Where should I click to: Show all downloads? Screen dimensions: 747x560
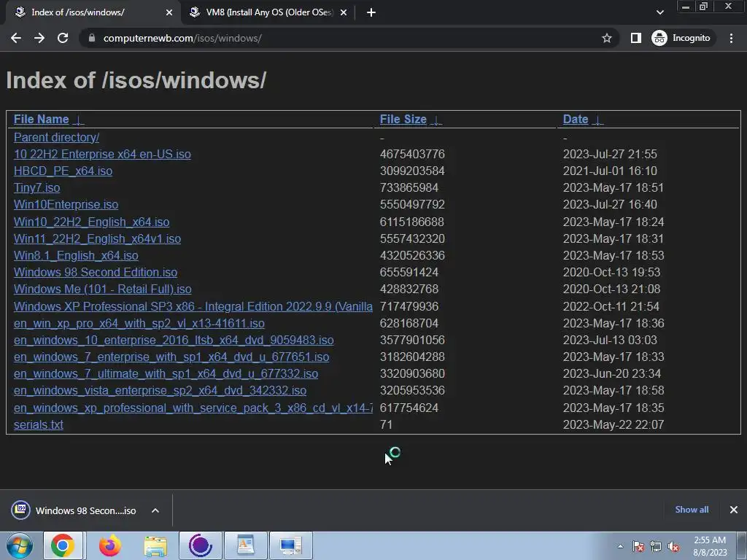click(692, 510)
